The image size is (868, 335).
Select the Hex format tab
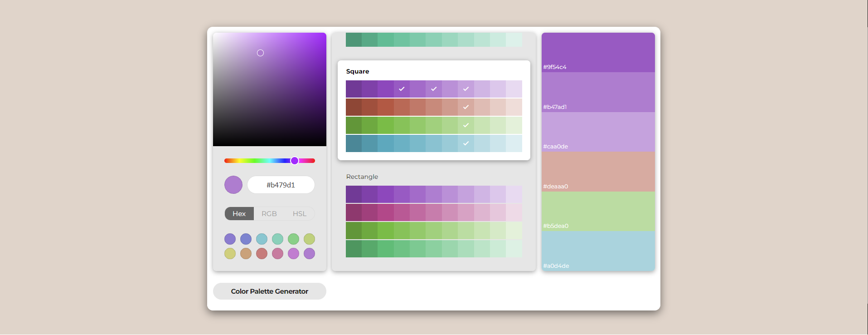tap(239, 214)
